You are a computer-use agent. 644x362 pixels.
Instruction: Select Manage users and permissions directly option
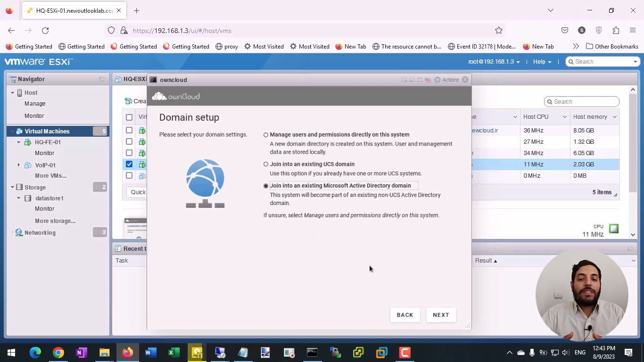(x=266, y=135)
